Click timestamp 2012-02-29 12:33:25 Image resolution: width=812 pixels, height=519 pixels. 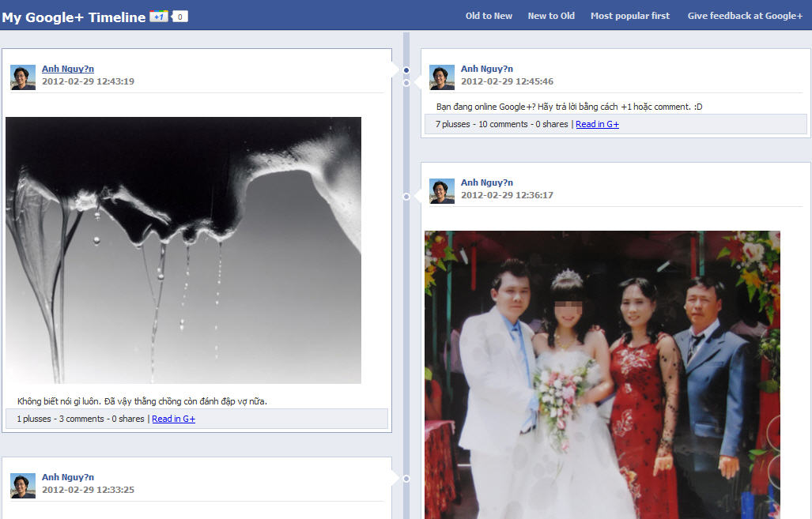point(88,490)
